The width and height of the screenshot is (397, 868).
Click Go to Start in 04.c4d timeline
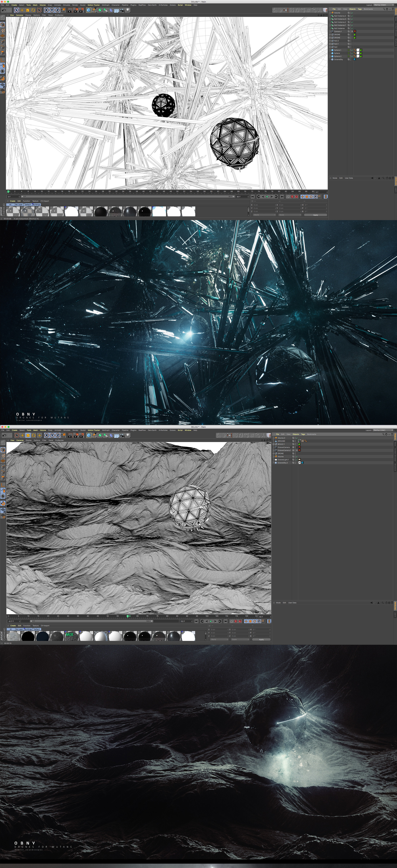[253, 197]
